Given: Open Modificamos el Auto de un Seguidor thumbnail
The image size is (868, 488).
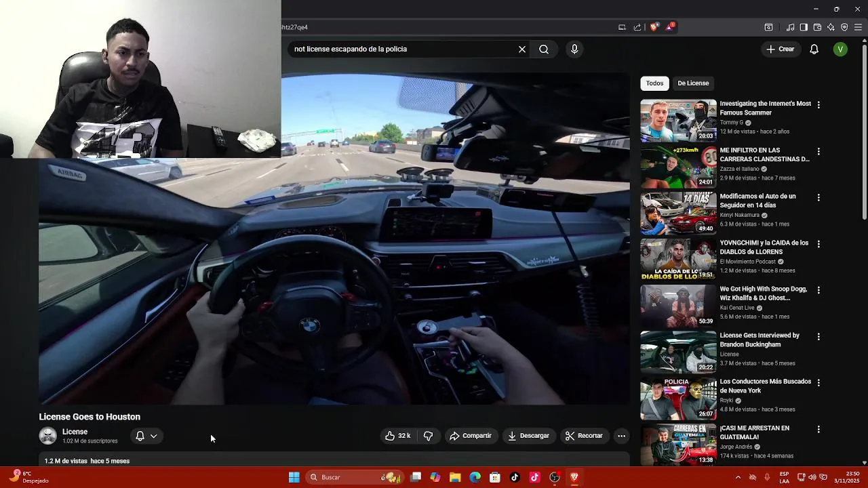Looking at the screenshot, I should click(x=678, y=213).
